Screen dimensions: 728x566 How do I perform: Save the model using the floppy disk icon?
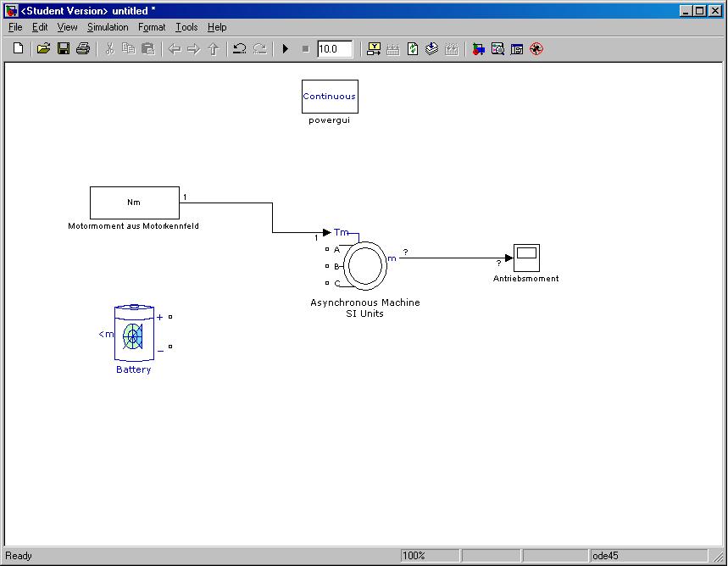pos(63,49)
